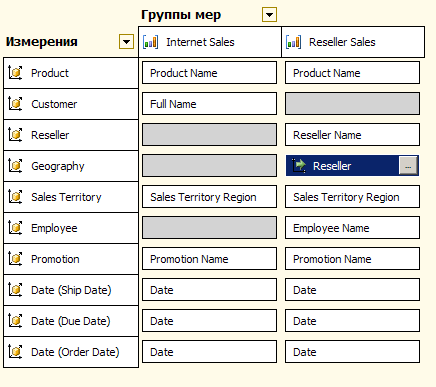Screen dimensions: 436x387
Task: Click the Geography dimension icon
Action: click(15, 166)
